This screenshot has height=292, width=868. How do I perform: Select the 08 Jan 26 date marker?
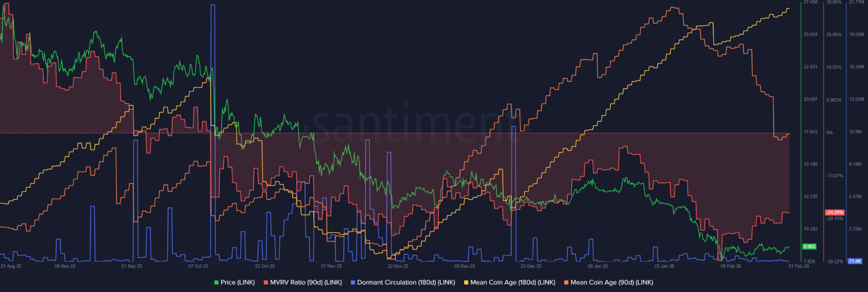tap(597, 266)
